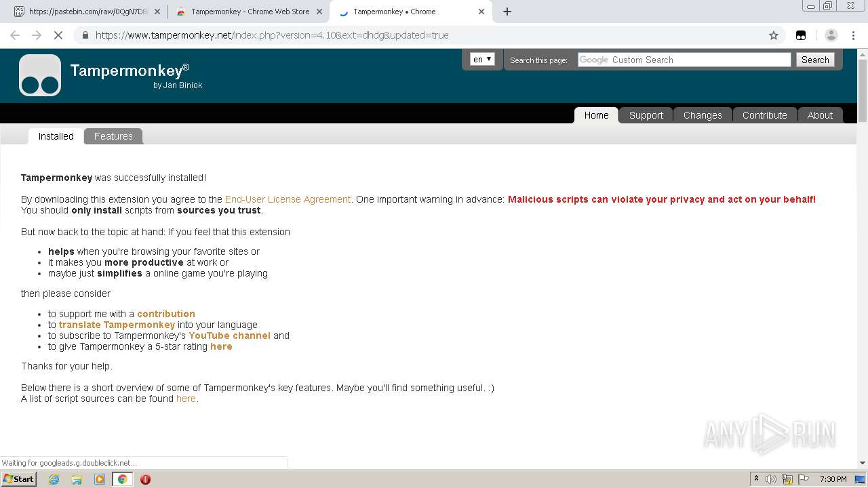Switch to the pastebin.com raw tab

(86, 12)
